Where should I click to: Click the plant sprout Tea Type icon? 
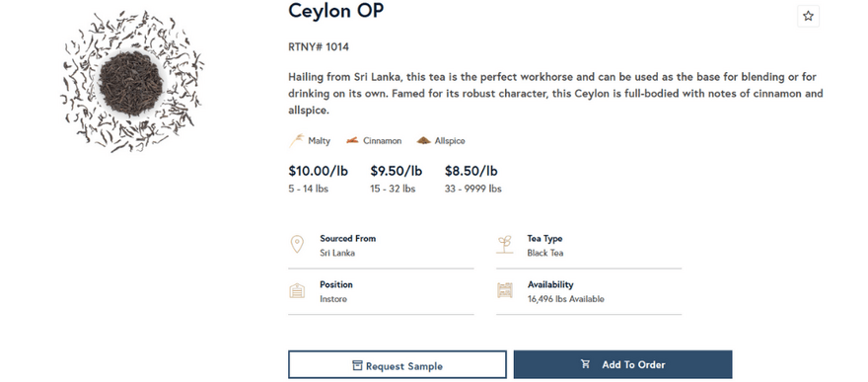[504, 244]
